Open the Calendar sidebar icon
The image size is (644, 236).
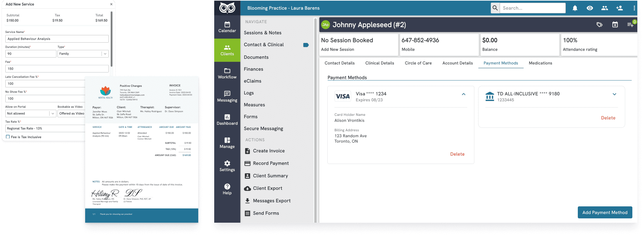[227, 27]
